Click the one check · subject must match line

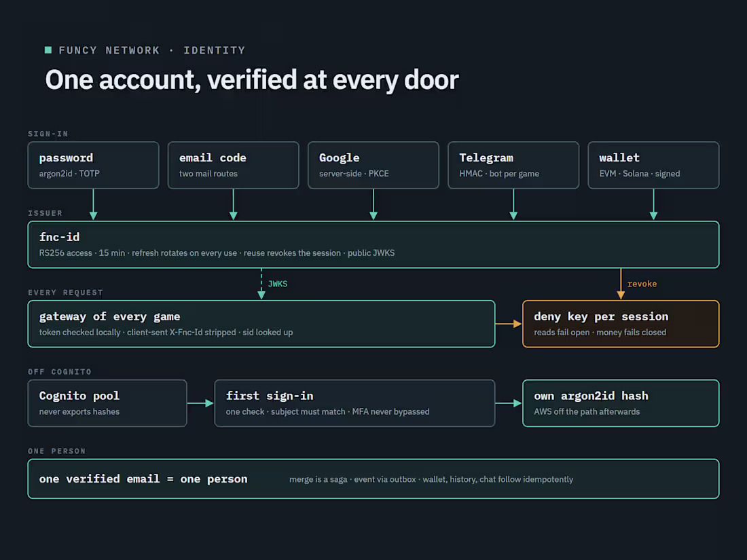coord(328,412)
